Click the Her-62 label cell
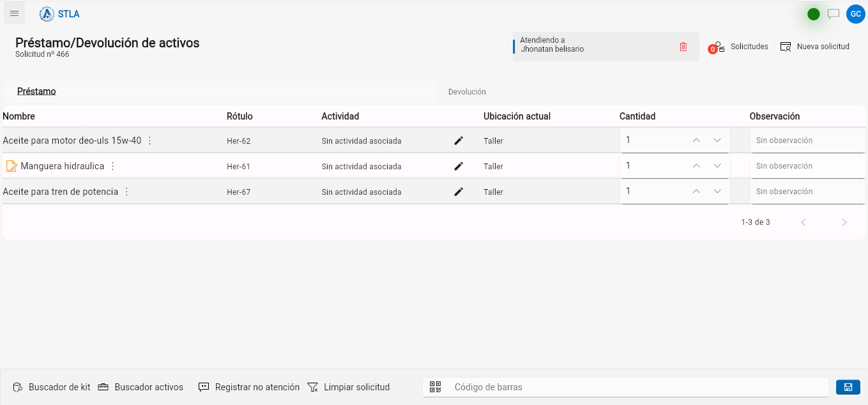This screenshot has width=868, height=405. click(238, 141)
